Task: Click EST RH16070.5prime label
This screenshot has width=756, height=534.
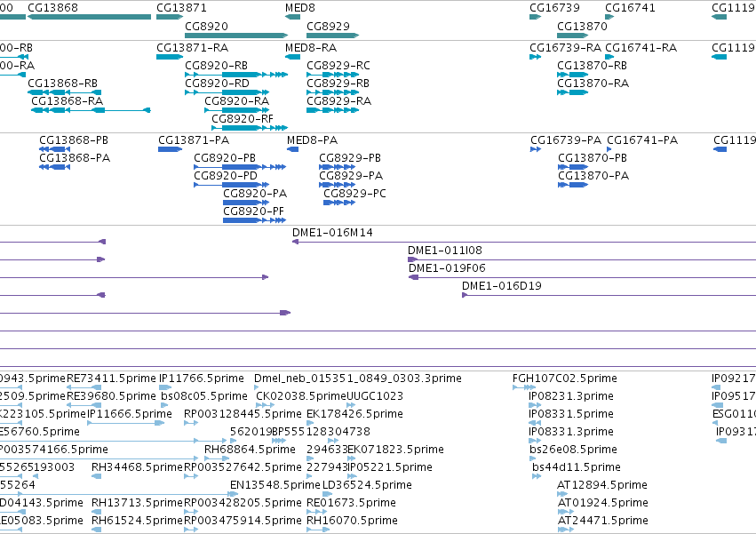Action: (x=352, y=521)
